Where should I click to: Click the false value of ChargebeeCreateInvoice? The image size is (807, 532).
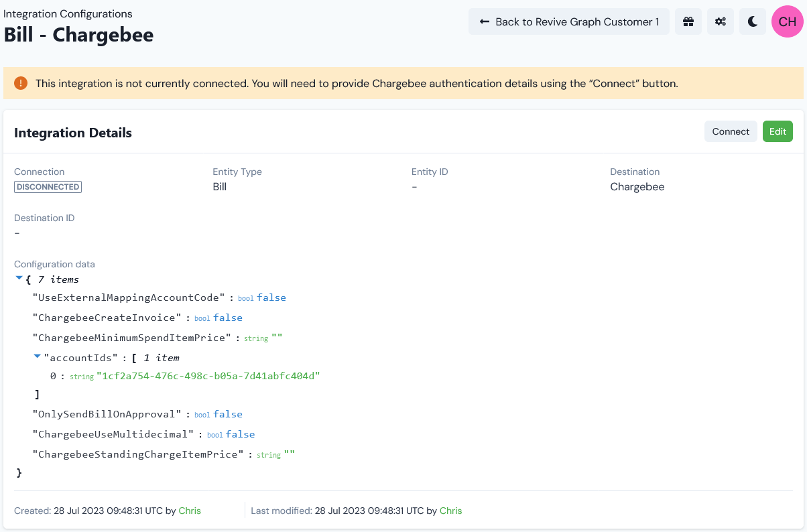click(228, 318)
